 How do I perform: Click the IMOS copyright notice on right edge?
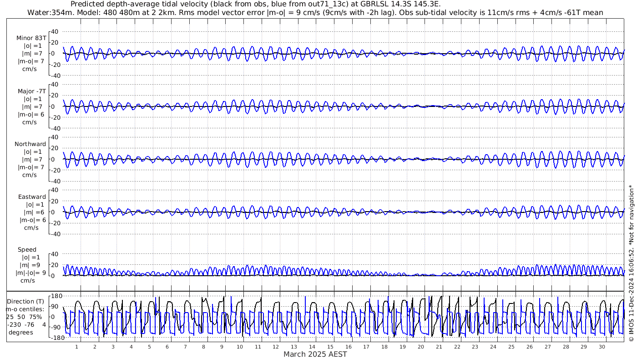631,263
